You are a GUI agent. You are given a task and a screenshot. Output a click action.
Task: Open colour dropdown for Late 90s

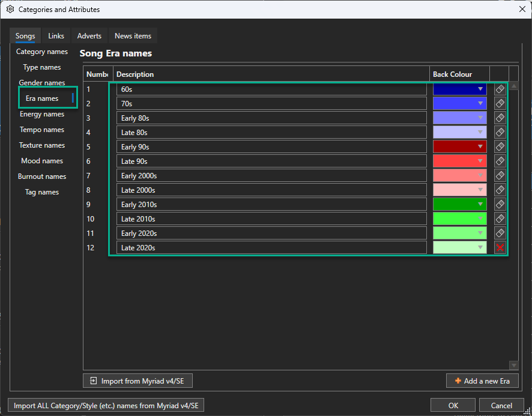(460, 161)
